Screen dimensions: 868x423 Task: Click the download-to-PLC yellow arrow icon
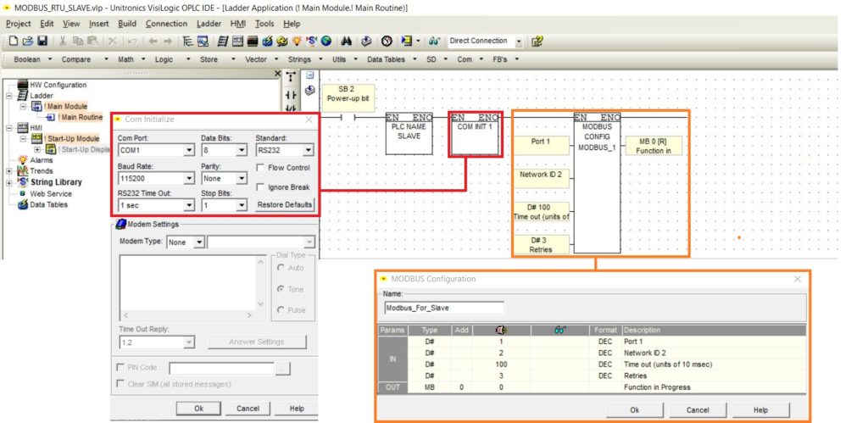[x=407, y=41]
